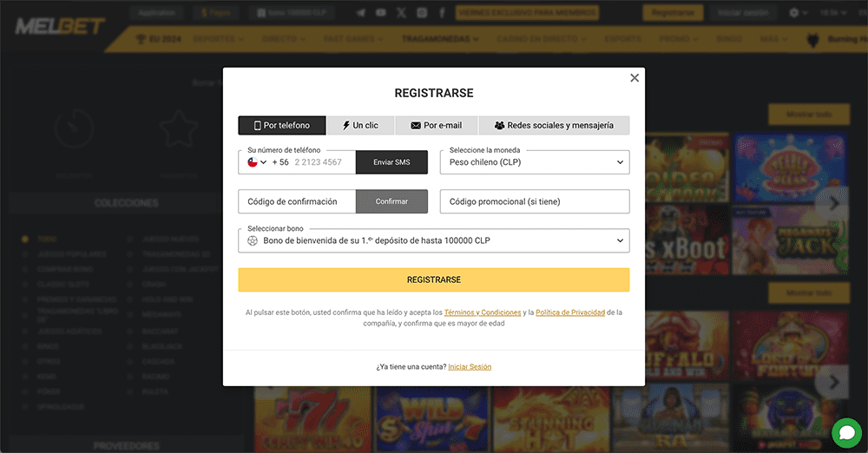Open the Términos y Condiciones link
Image resolution: width=868 pixels, height=453 pixels.
pyautogui.click(x=483, y=312)
